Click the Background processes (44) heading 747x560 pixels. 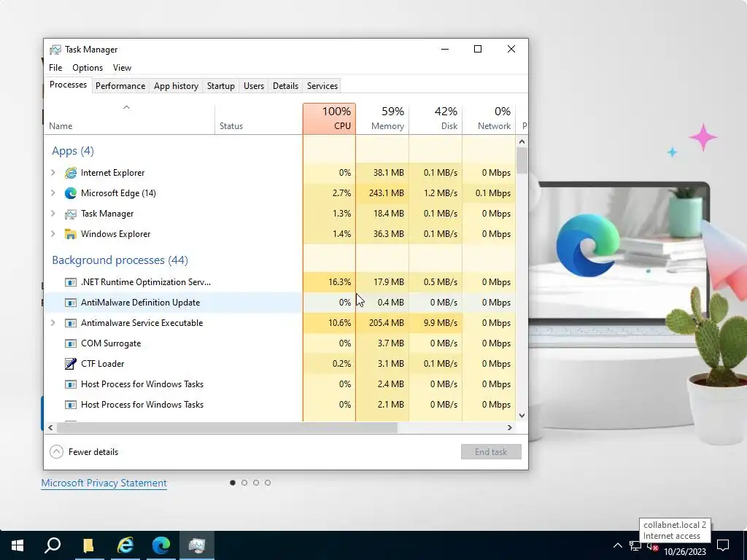pyautogui.click(x=120, y=260)
